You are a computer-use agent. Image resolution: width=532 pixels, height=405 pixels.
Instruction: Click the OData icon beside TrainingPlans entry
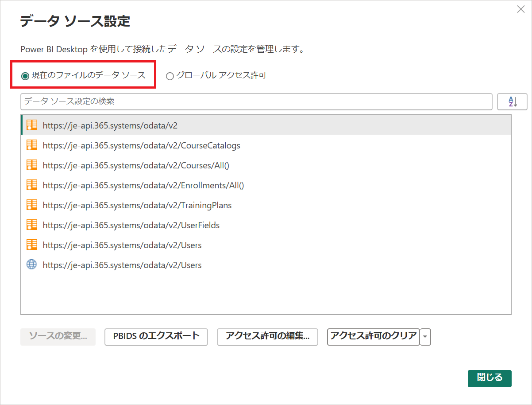click(32, 205)
